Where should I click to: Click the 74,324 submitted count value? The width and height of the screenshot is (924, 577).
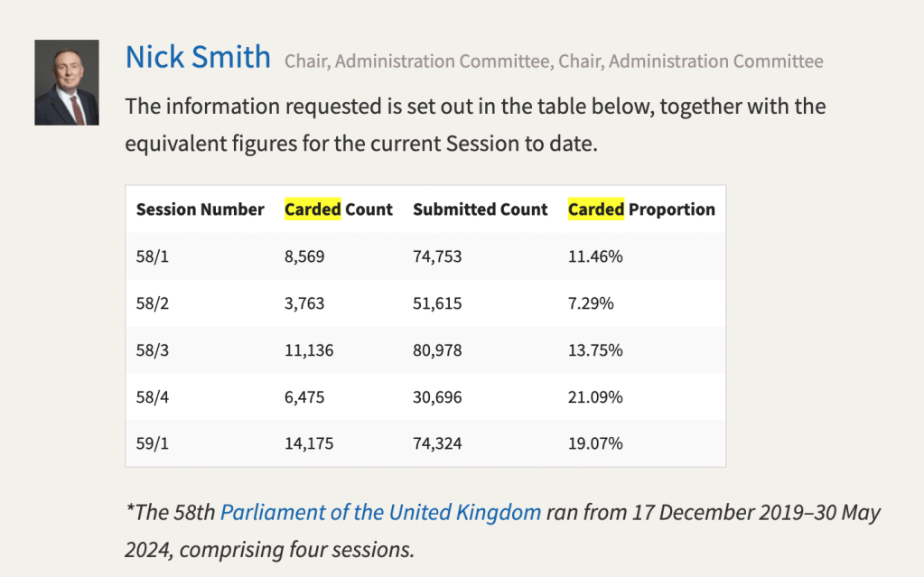pos(437,444)
